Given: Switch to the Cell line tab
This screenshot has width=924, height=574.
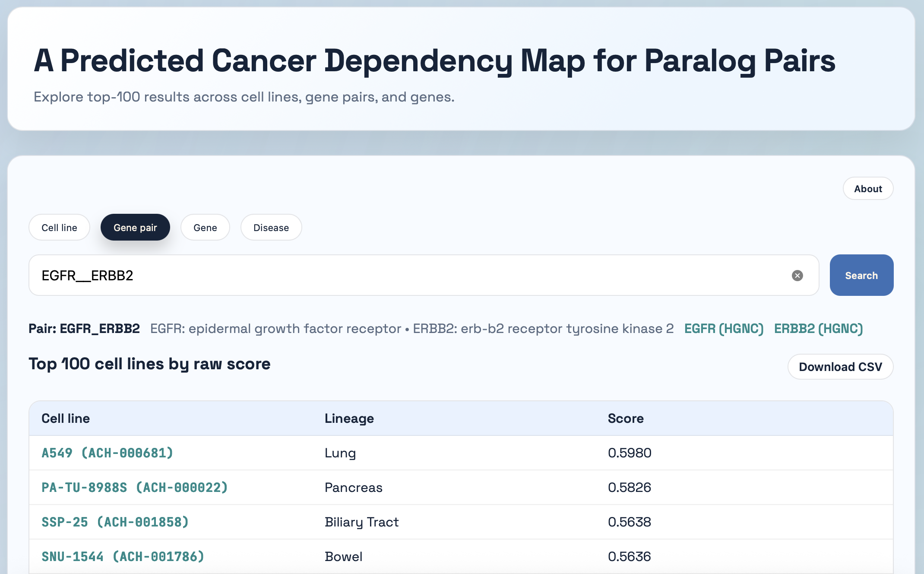Looking at the screenshot, I should tap(59, 228).
